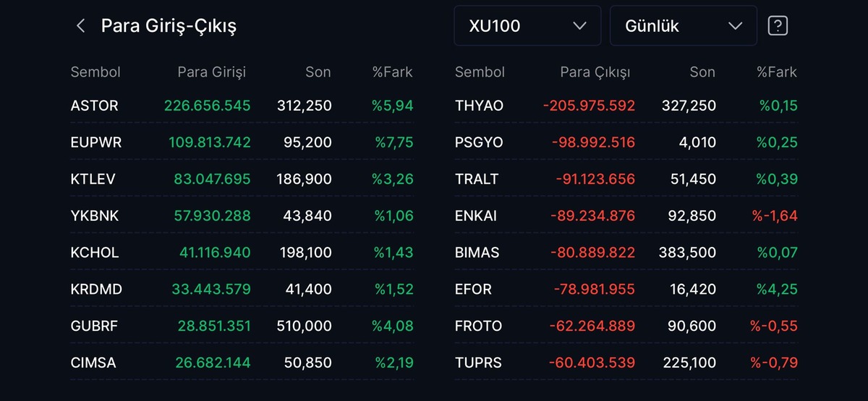Viewport: 868px width, 401px height.
Task: Open the EUPWR symbol
Action: [96, 143]
